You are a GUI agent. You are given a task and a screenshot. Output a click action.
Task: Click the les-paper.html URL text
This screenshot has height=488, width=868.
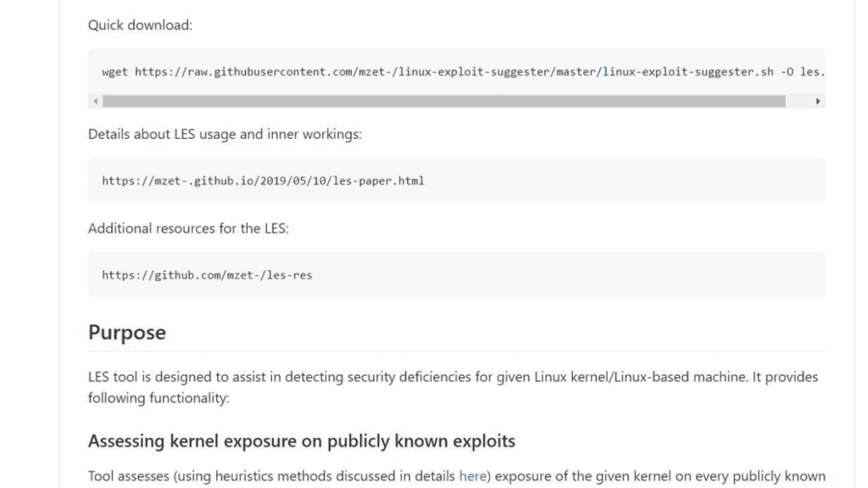tap(263, 181)
